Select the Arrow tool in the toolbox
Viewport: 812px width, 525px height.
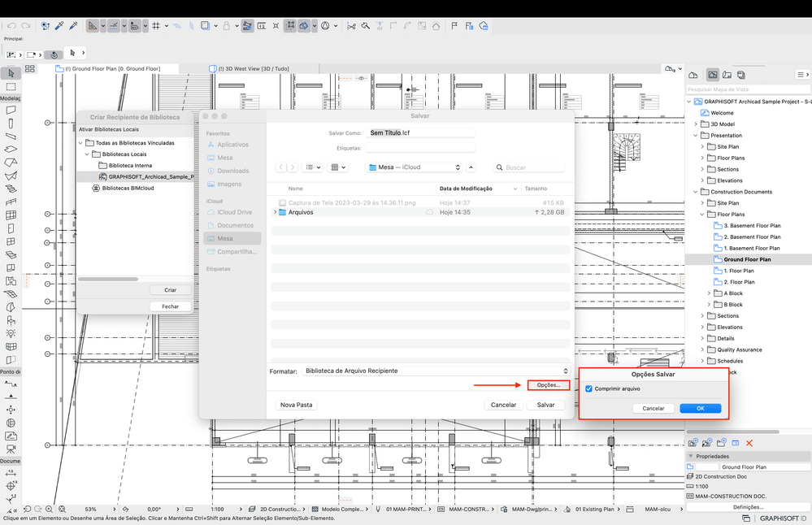click(11, 73)
